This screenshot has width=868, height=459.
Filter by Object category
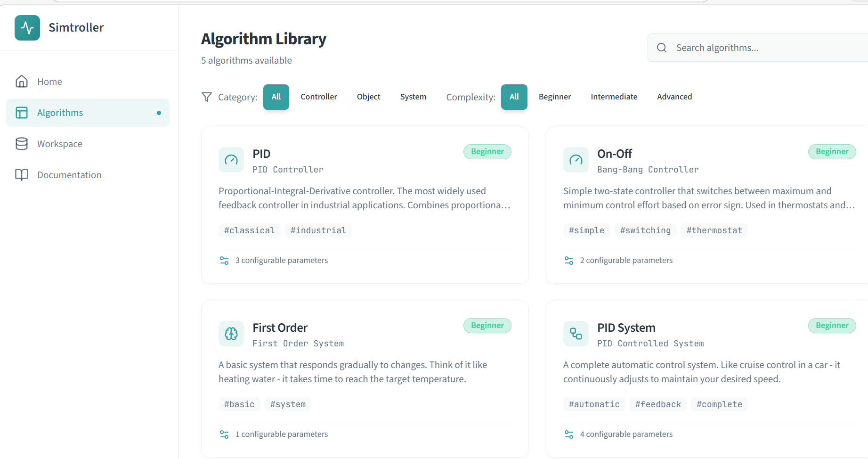point(368,97)
